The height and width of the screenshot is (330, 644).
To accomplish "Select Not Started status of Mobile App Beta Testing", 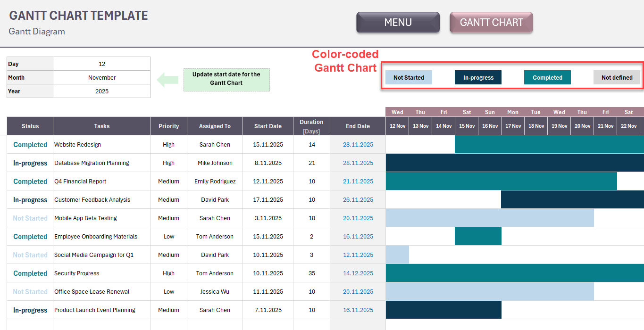I will point(30,218).
